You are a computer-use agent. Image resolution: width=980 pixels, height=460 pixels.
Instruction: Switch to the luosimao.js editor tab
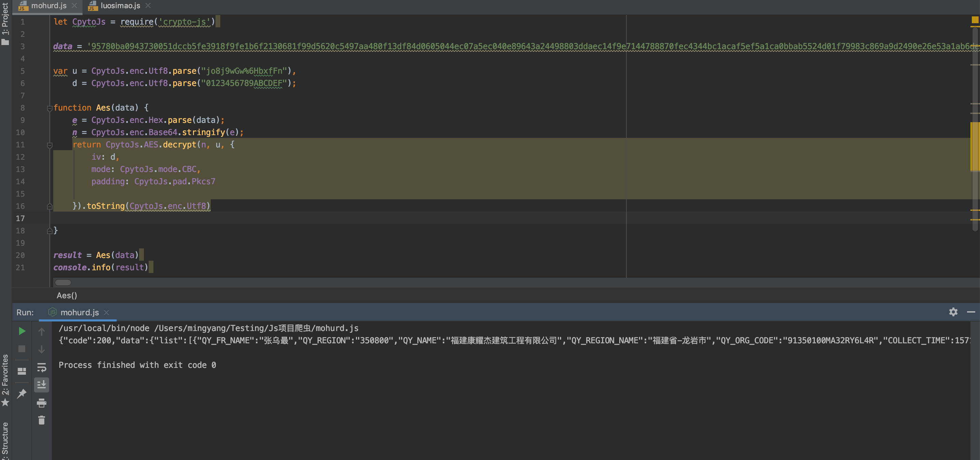pyautogui.click(x=120, y=6)
